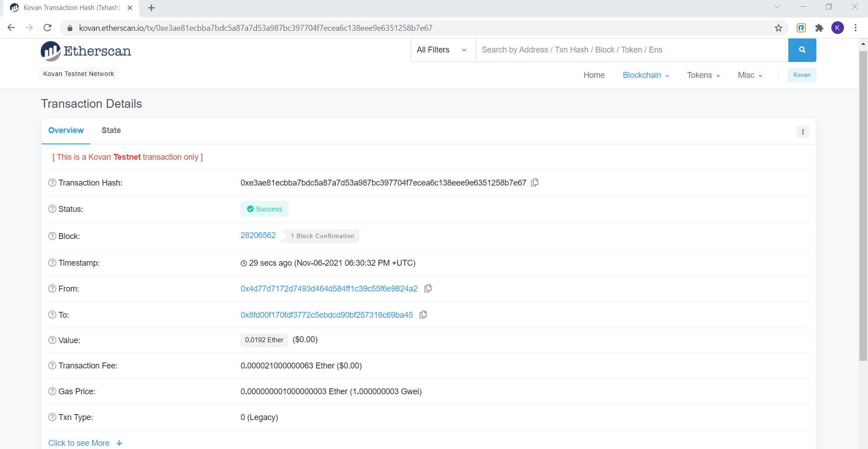The height and width of the screenshot is (449, 868).
Task: Expand the Tokens menu
Action: (703, 75)
